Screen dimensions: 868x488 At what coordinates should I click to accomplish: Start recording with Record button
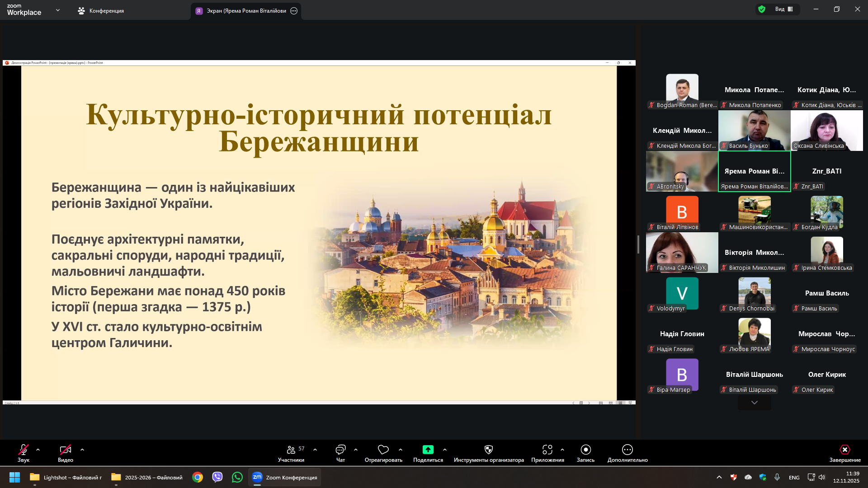click(585, 450)
